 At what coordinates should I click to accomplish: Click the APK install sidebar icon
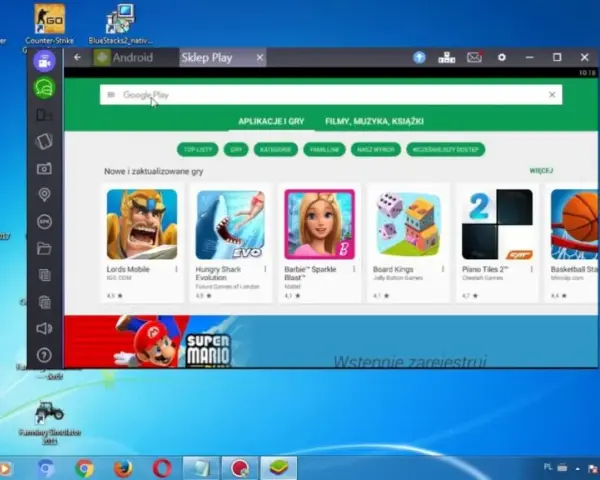44,222
